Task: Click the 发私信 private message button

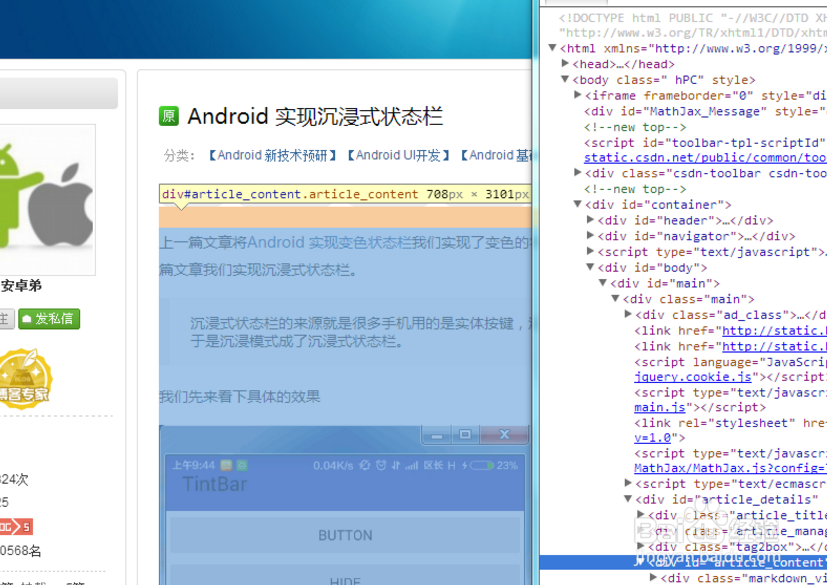Action: point(49,319)
